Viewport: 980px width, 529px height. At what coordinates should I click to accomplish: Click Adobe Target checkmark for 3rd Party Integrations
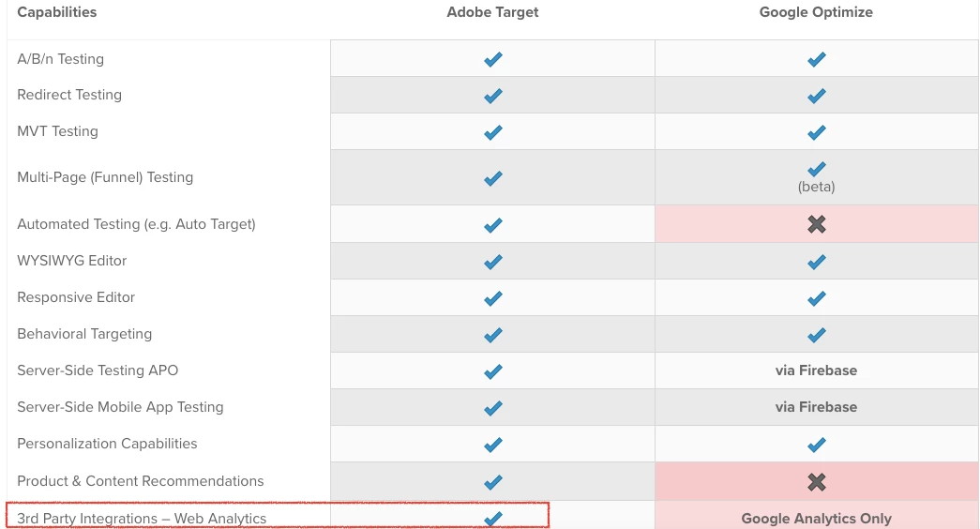[x=492, y=518]
